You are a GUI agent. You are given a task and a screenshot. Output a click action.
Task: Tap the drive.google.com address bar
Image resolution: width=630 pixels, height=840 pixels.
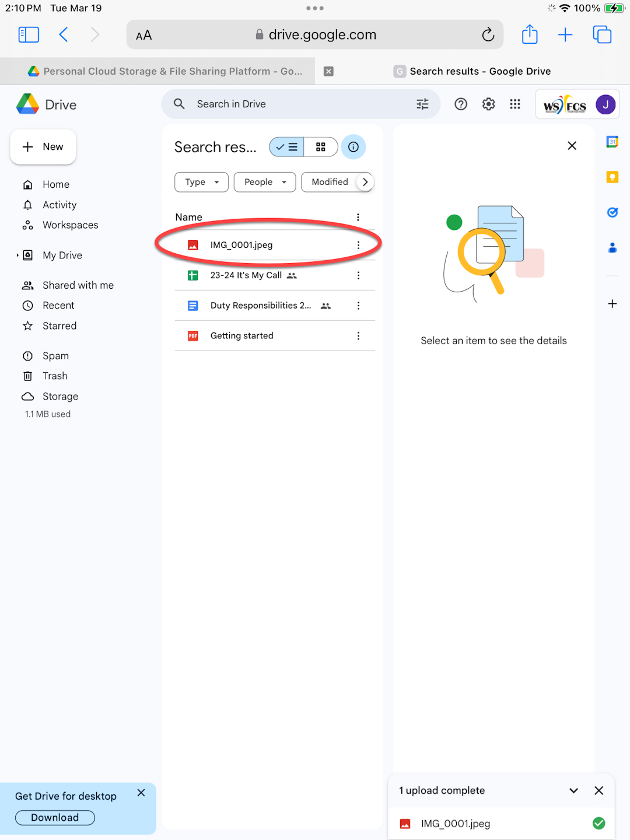click(x=315, y=35)
